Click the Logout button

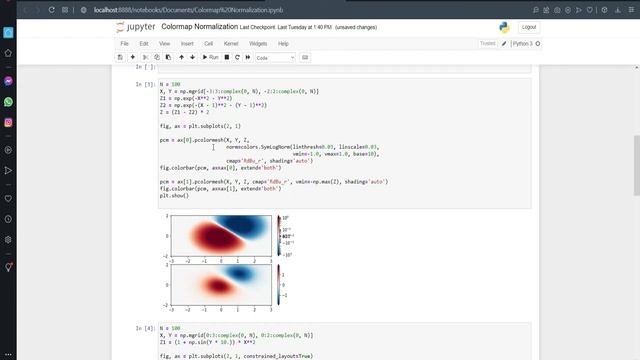click(529, 27)
